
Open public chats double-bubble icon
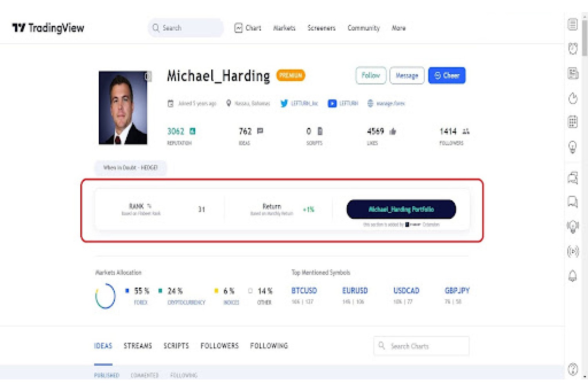[x=573, y=178]
